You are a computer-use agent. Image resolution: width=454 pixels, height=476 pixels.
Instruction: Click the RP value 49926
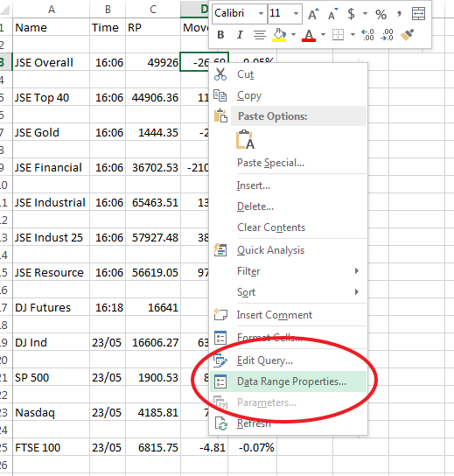(x=153, y=62)
